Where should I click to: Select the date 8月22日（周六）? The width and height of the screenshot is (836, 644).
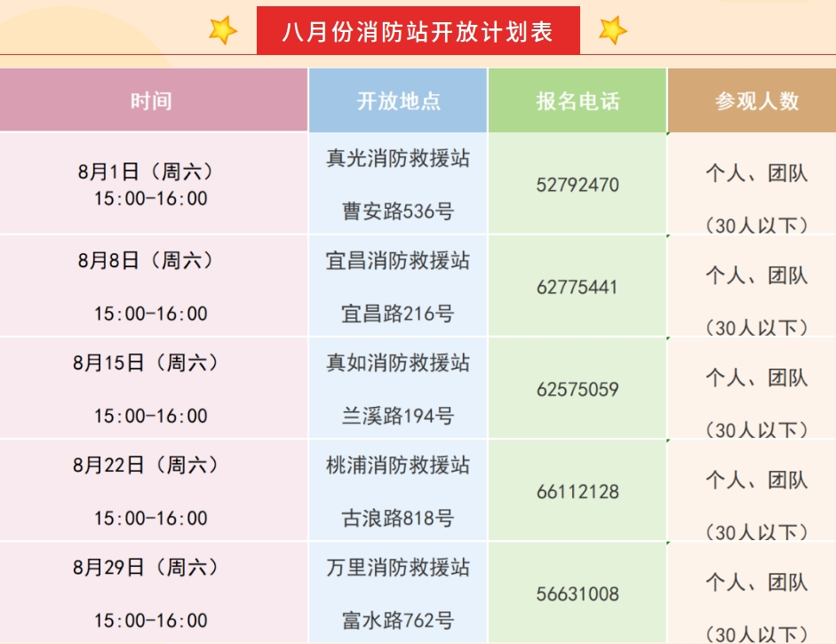point(145,465)
